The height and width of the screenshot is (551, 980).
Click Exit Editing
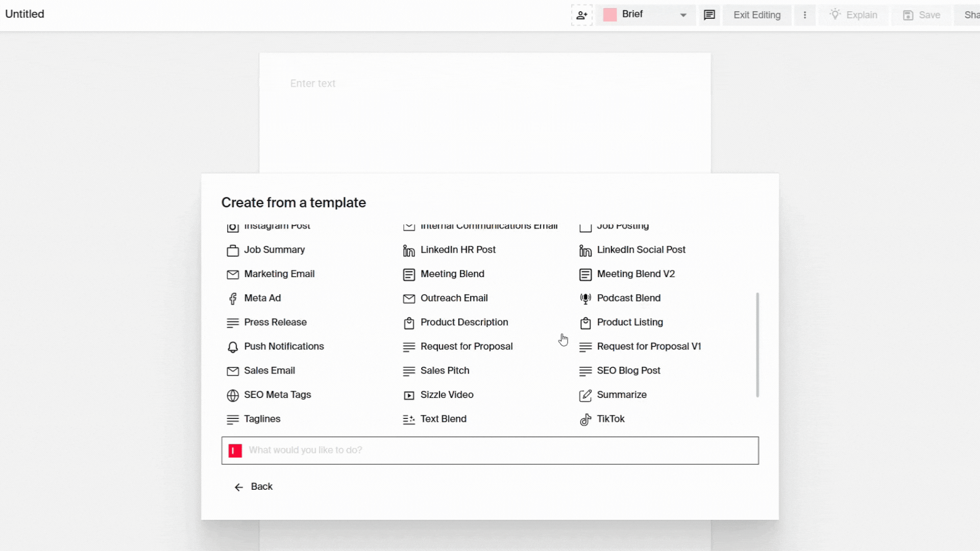pos(757,15)
